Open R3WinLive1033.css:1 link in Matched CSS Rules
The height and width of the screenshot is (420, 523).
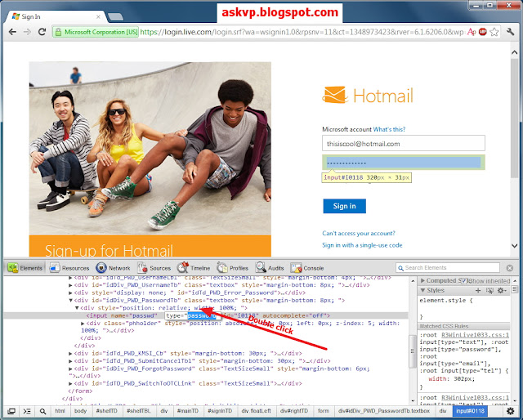pyautogui.click(x=476, y=334)
